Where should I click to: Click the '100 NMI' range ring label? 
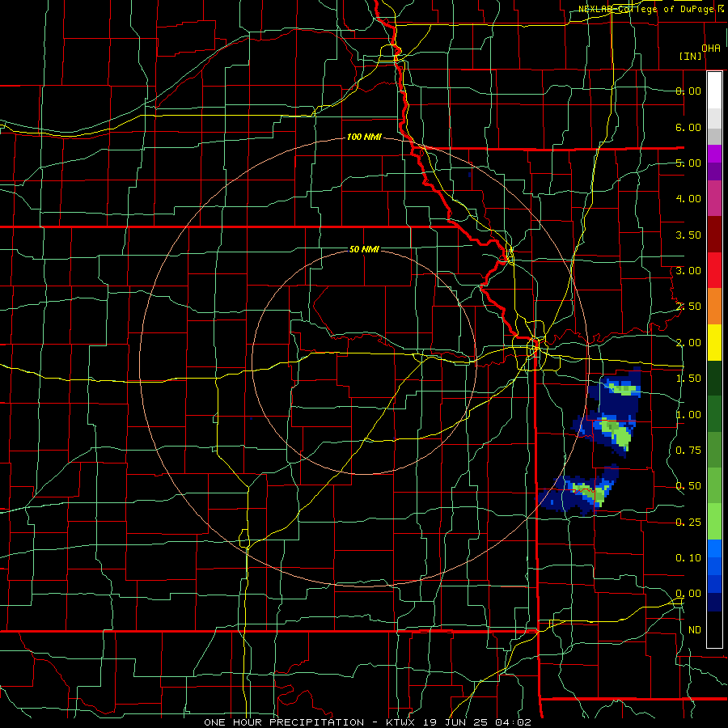[x=364, y=137]
